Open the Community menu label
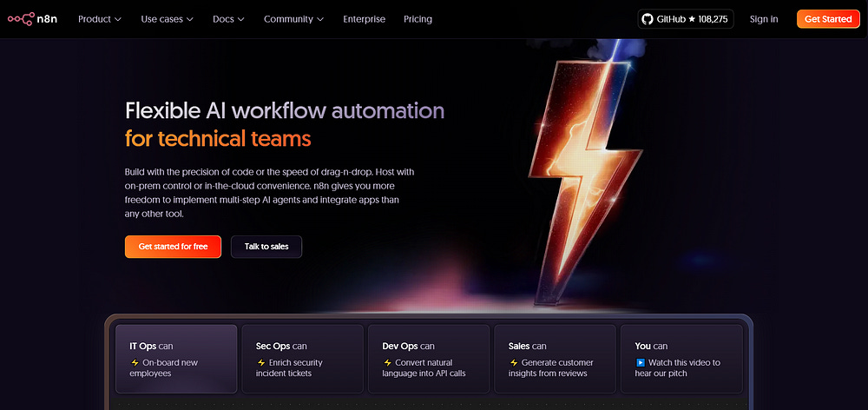 288,19
